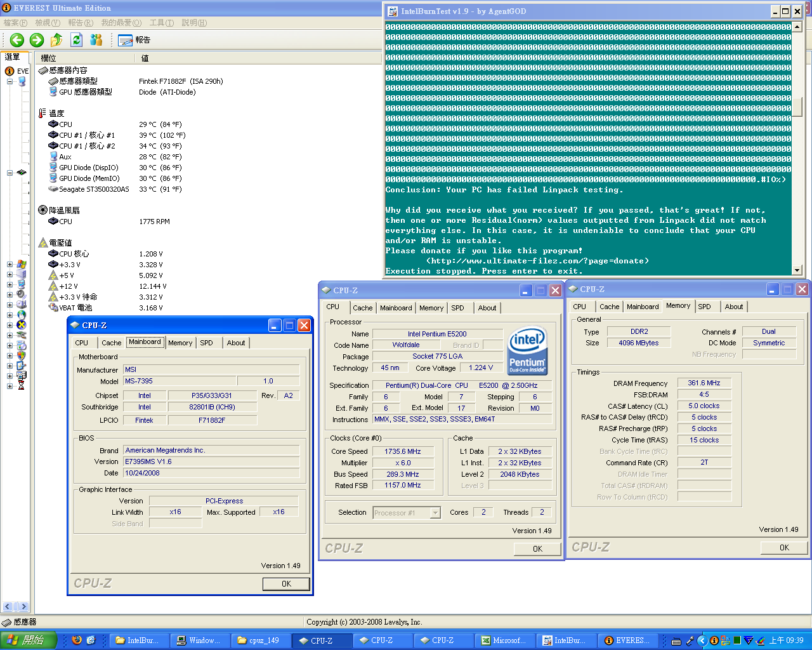Expand the security shield tree node
This screenshot has height=650, width=812.
click(10, 355)
